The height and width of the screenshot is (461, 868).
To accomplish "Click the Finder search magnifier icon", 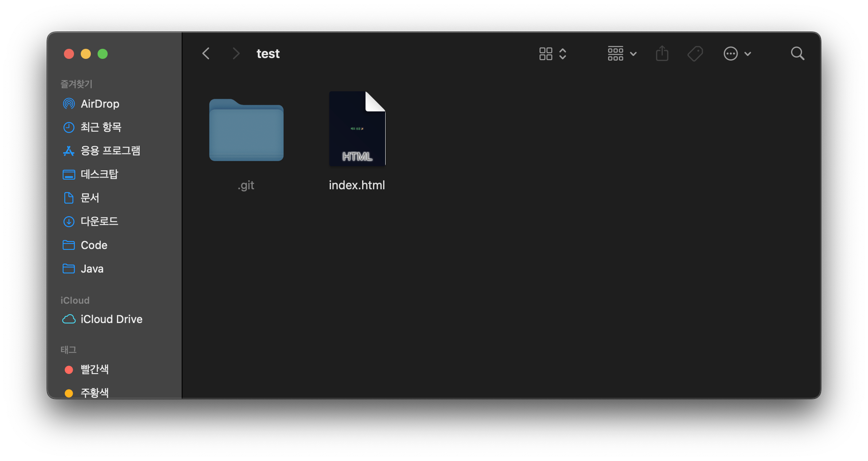I will click(797, 53).
